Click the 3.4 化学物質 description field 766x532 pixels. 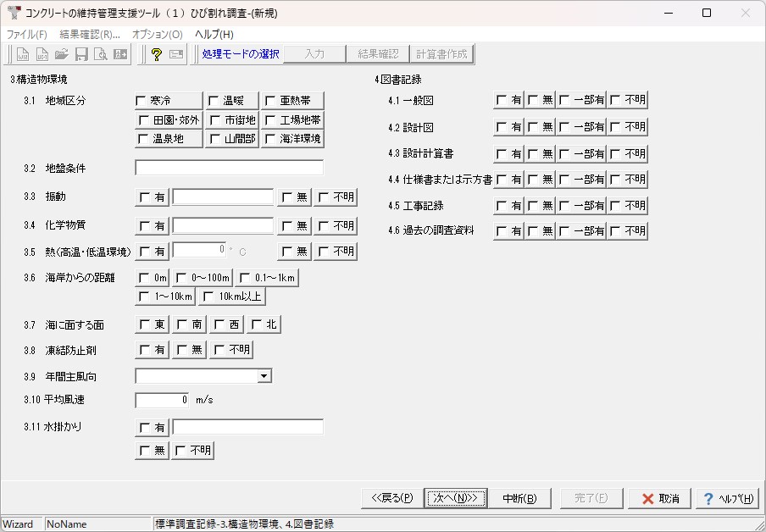point(223,225)
